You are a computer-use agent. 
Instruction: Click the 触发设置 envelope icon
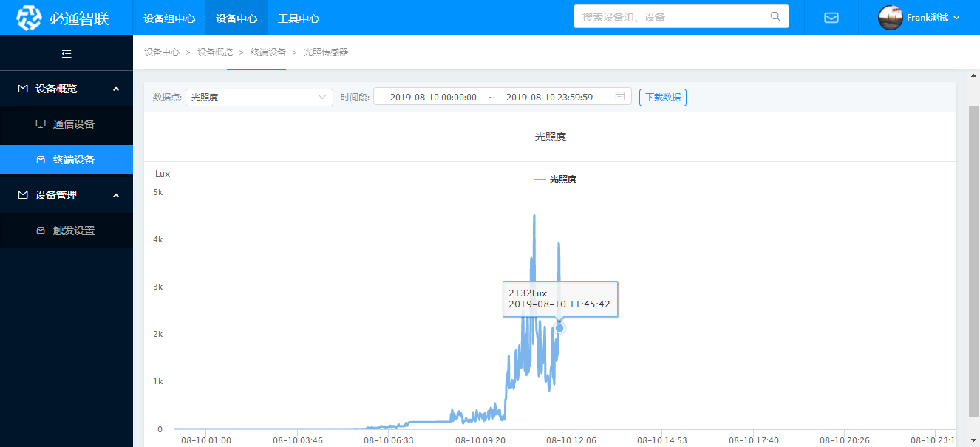tap(41, 231)
